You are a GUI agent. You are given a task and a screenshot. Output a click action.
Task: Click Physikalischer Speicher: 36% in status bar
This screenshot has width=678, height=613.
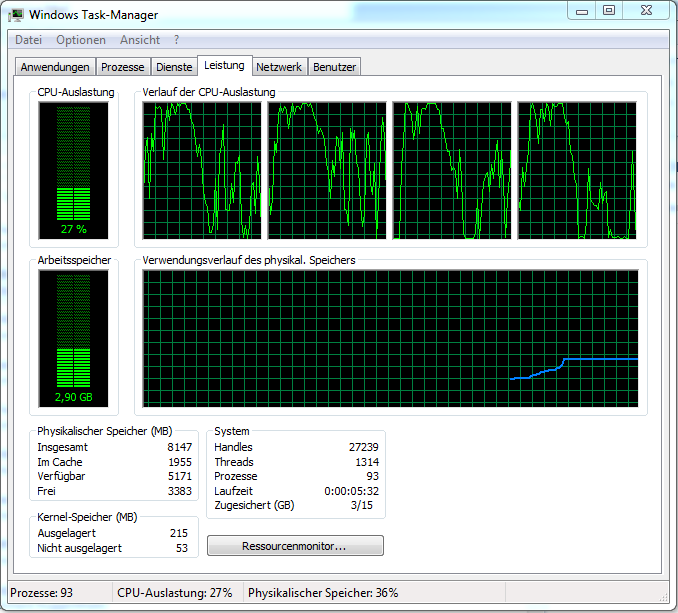[323, 593]
